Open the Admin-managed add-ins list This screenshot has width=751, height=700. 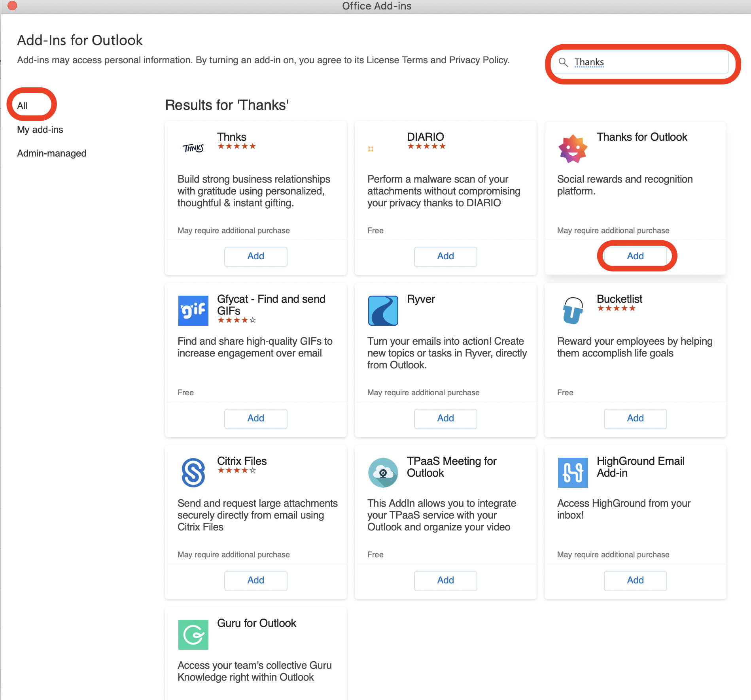(51, 153)
